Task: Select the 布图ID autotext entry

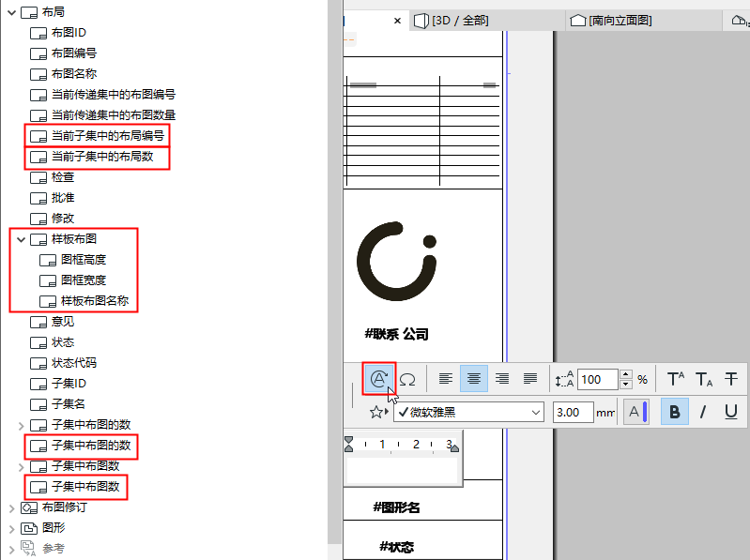Action: pyautogui.click(x=69, y=33)
